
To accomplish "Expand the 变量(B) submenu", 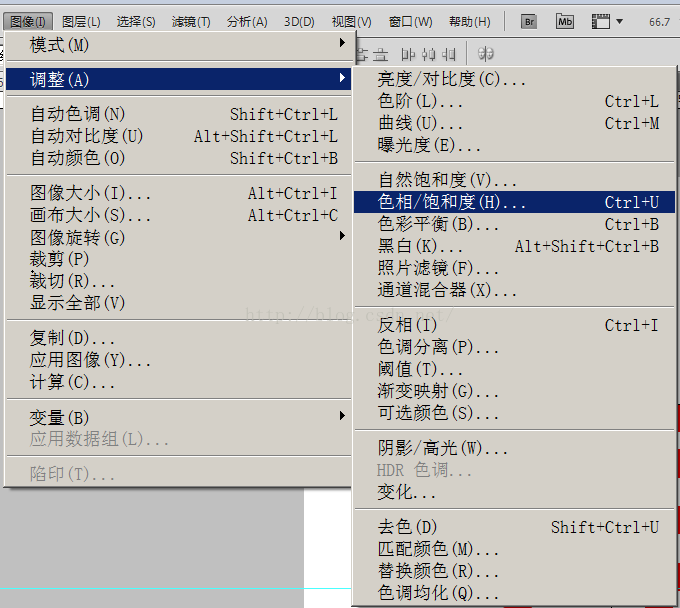I will tap(179, 417).
